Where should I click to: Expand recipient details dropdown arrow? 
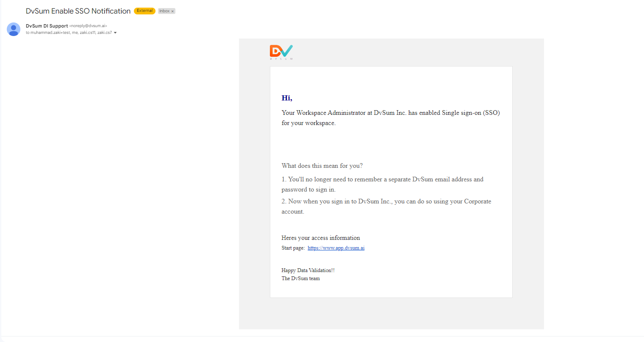(x=115, y=33)
